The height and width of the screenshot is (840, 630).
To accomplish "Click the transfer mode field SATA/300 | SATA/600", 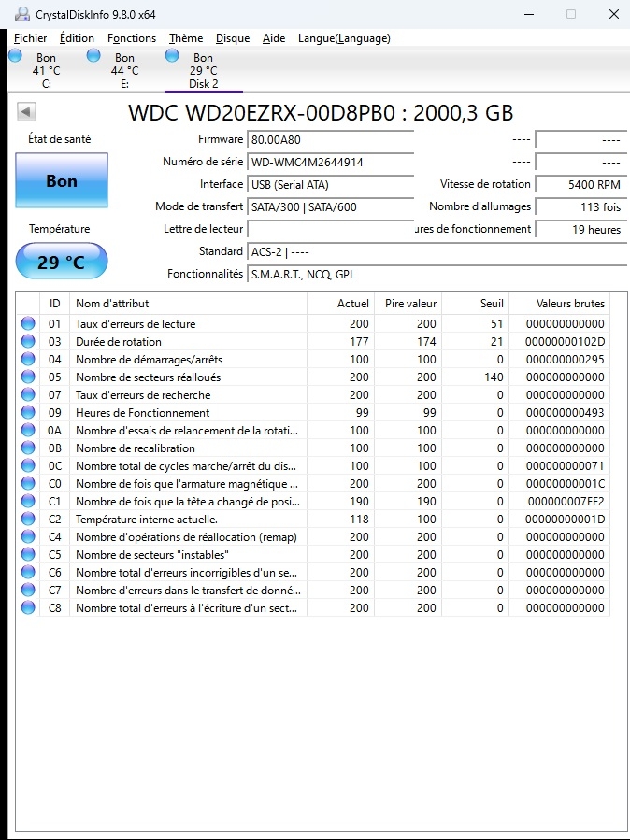I will [330, 206].
